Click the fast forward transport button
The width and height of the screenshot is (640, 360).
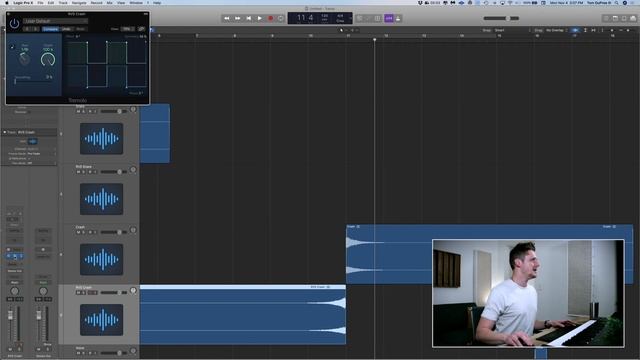click(238, 18)
